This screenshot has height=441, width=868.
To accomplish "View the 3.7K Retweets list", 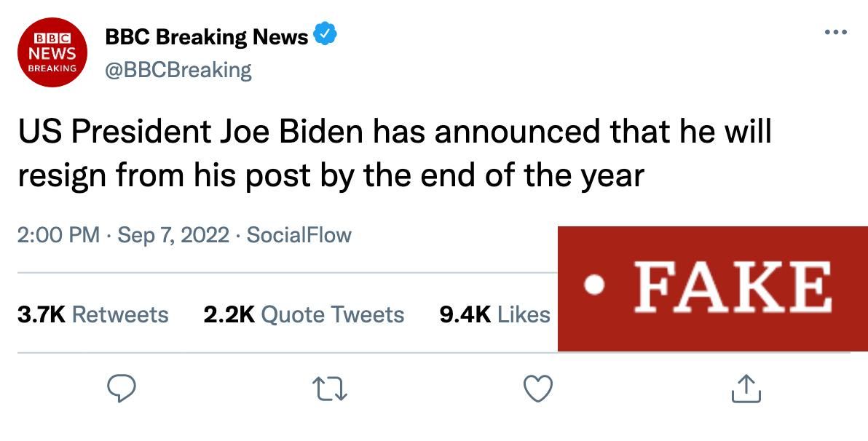I will [93, 314].
